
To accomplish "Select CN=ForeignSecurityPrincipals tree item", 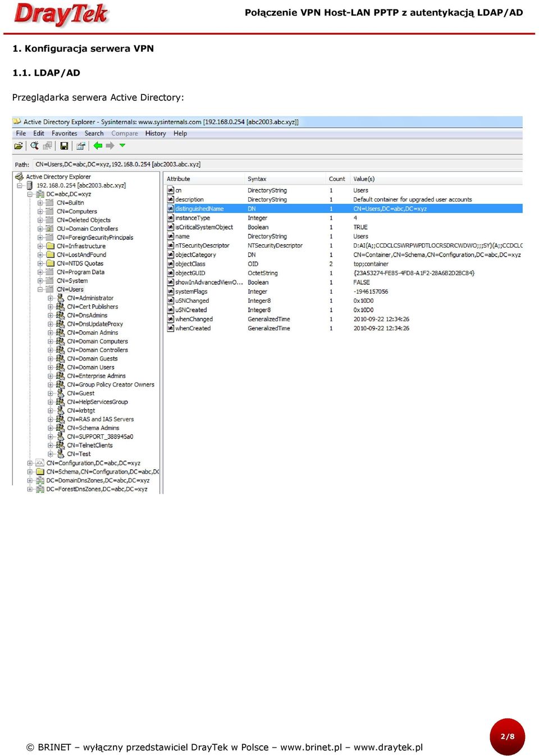I will (95, 238).
